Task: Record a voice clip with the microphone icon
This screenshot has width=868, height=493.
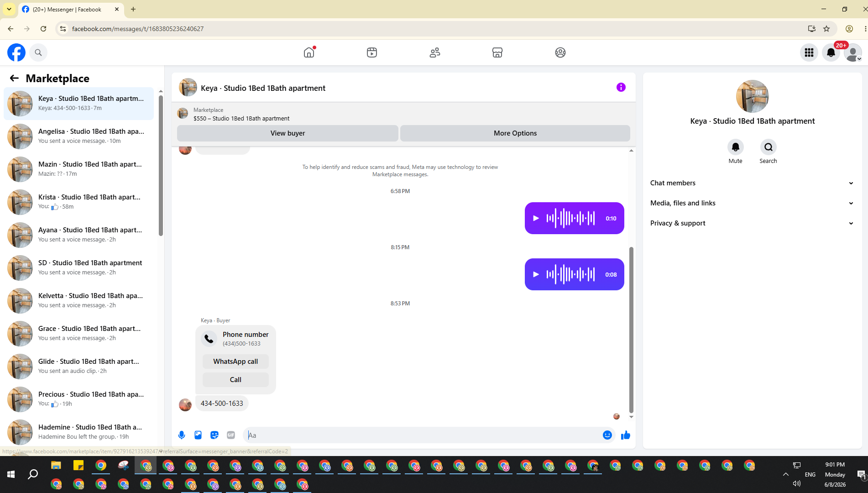Action: 182,435
